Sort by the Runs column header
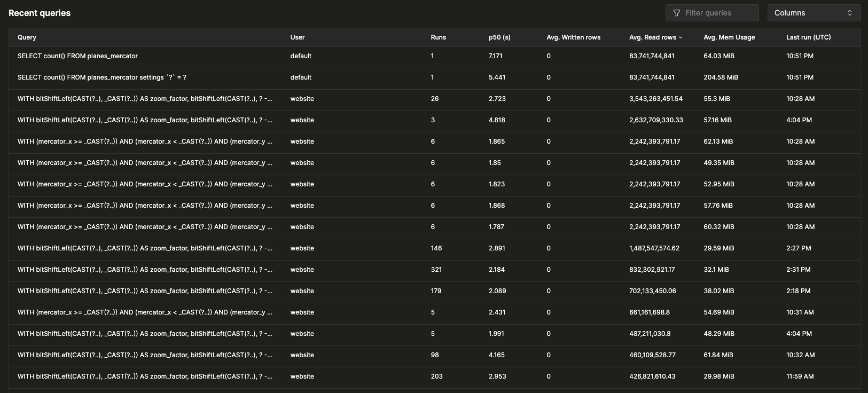 (438, 37)
